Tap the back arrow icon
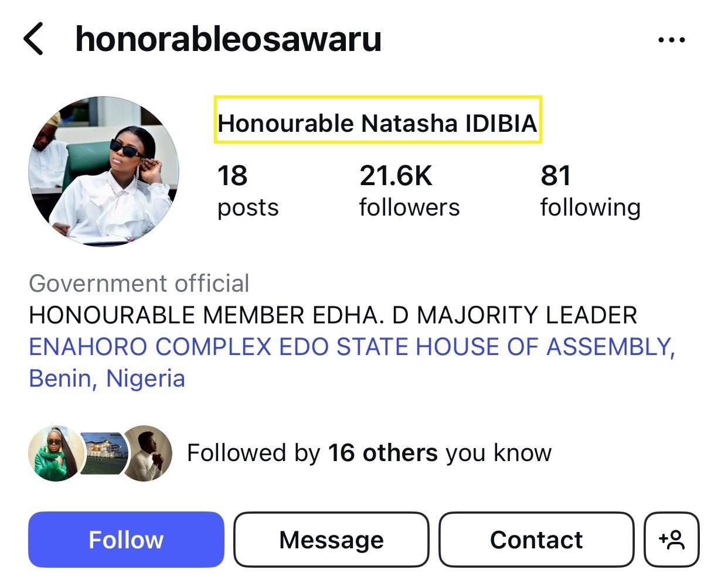The width and height of the screenshot is (728, 580). (33, 39)
